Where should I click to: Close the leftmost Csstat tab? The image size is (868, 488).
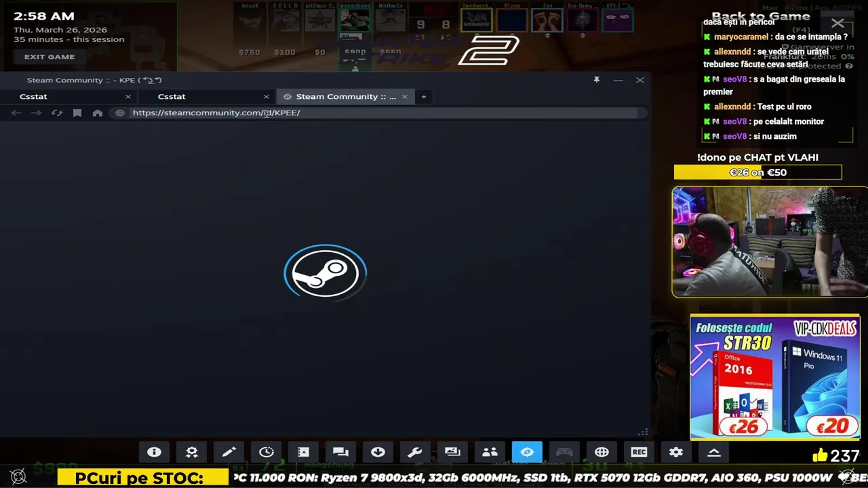(127, 96)
